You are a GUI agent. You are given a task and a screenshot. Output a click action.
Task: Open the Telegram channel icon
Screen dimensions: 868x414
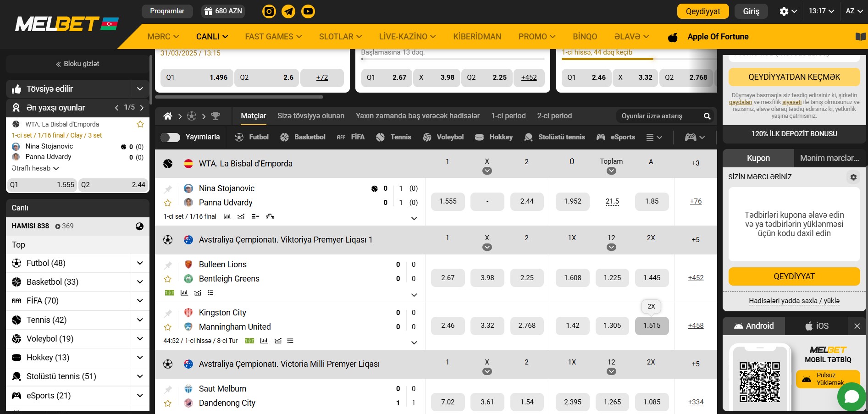[x=288, y=11]
